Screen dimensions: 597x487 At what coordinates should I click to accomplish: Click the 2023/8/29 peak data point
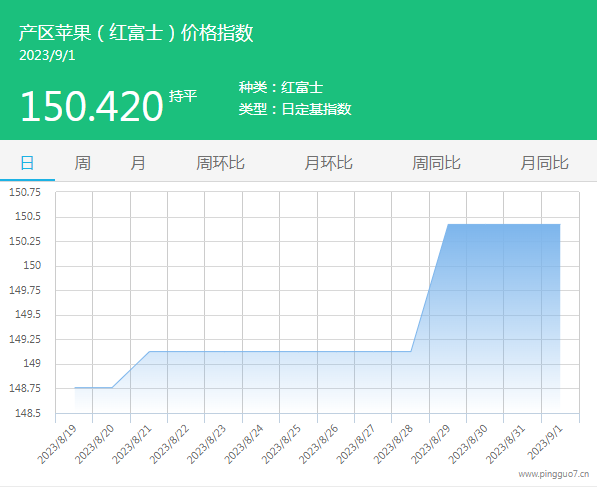(448, 225)
